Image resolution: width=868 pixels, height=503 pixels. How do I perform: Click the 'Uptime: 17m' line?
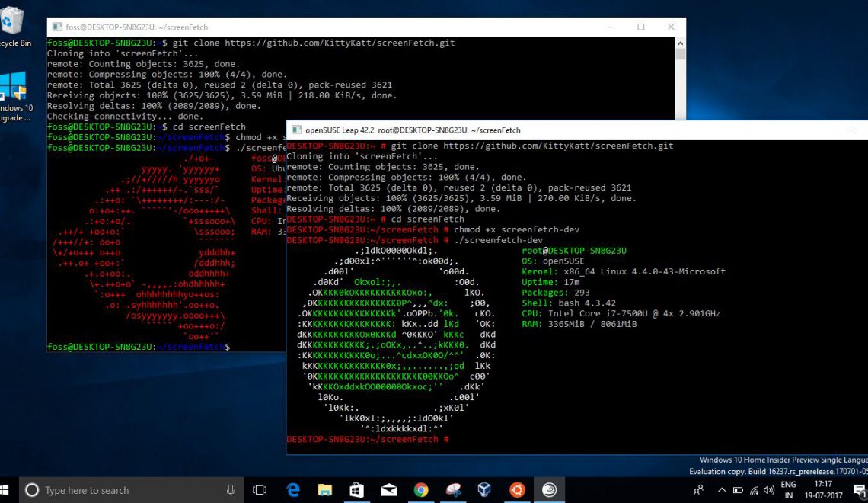(550, 282)
